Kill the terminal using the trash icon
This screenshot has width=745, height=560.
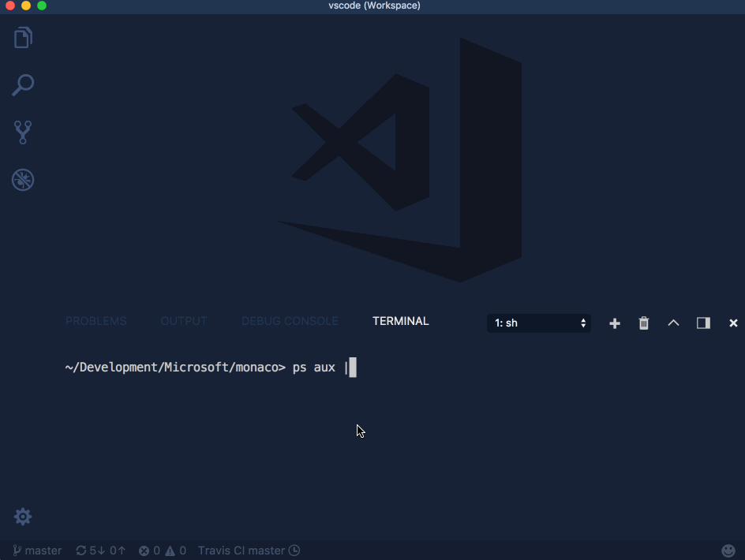(644, 323)
